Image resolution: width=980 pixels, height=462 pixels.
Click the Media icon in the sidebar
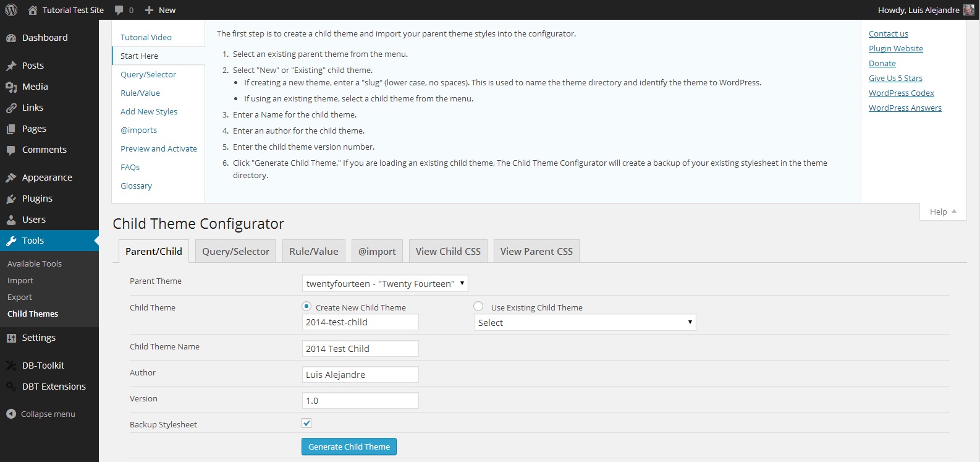click(x=11, y=87)
